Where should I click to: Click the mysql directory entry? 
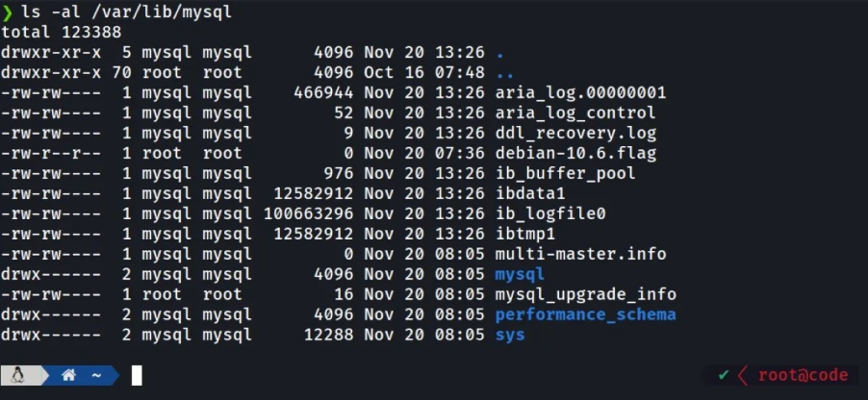520,274
